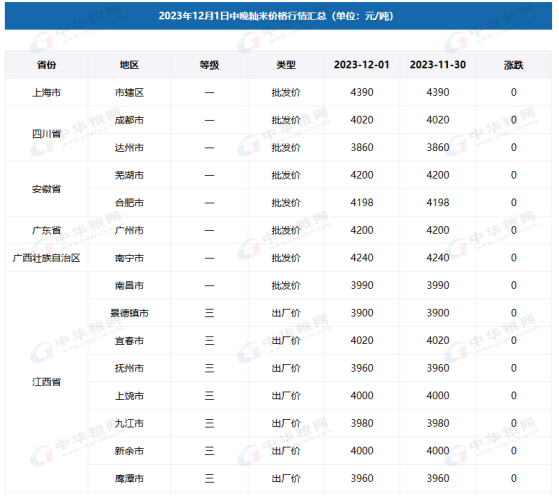Image resolution: width=559 pixels, height=496 pixels.
Task: Click the 涨跌 column header
Action: tap(513, 65)
